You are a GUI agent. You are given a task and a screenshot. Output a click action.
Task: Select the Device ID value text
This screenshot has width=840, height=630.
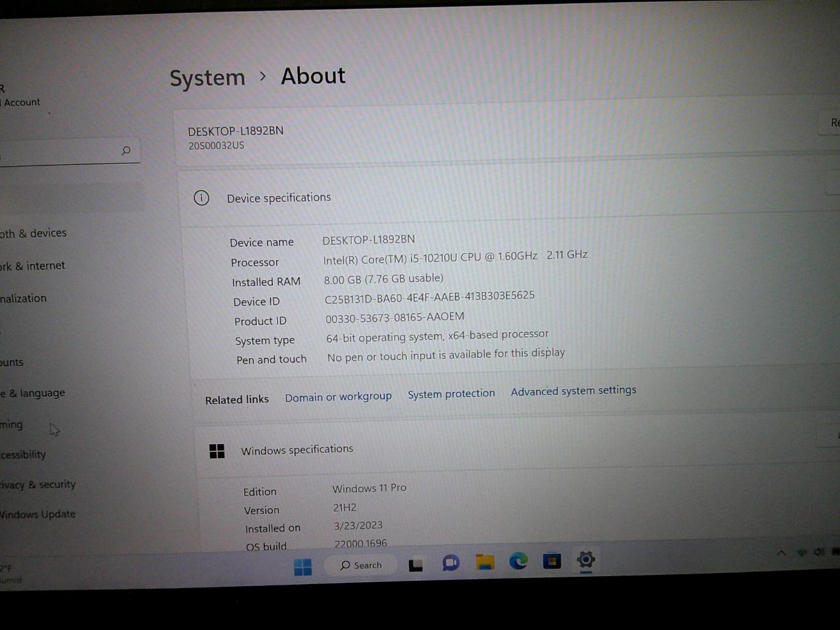pyautogui.click(x=430, y=297)
